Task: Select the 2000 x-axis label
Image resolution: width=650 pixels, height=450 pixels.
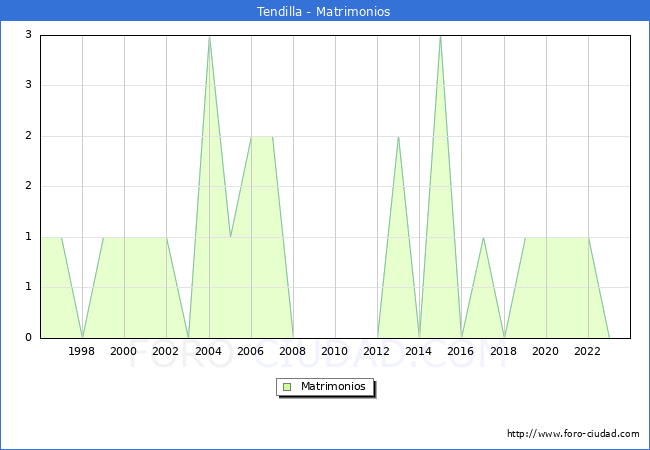Action: point(124,351)
